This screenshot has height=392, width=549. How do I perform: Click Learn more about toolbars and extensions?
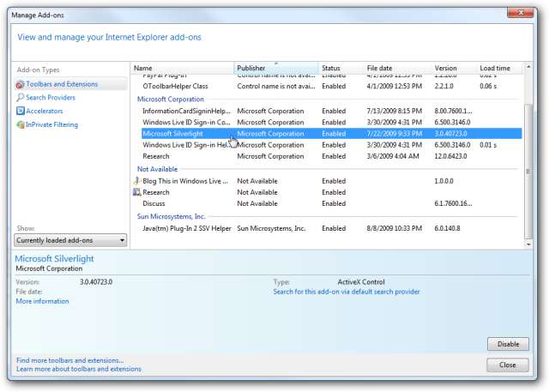pos(79,369)
